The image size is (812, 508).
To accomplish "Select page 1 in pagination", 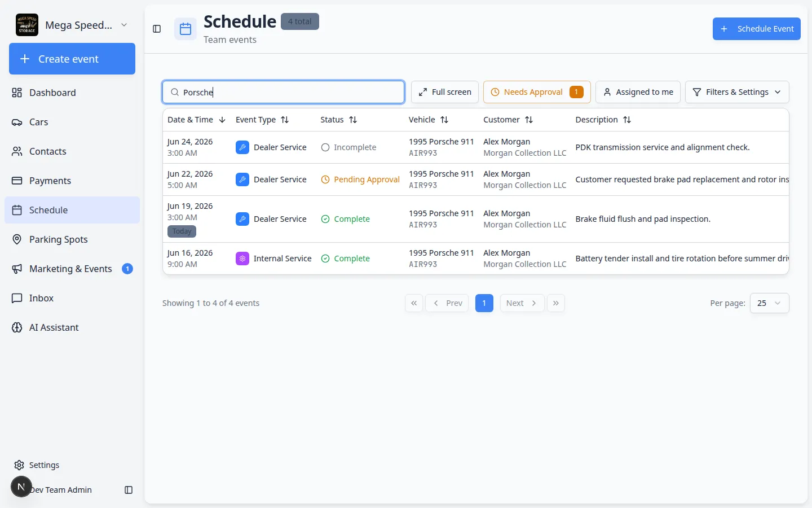I will point(484,303).
